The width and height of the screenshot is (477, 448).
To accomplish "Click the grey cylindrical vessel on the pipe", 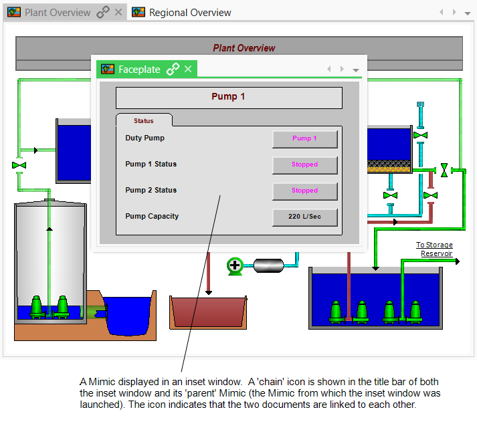I will [x=268, y=265].
